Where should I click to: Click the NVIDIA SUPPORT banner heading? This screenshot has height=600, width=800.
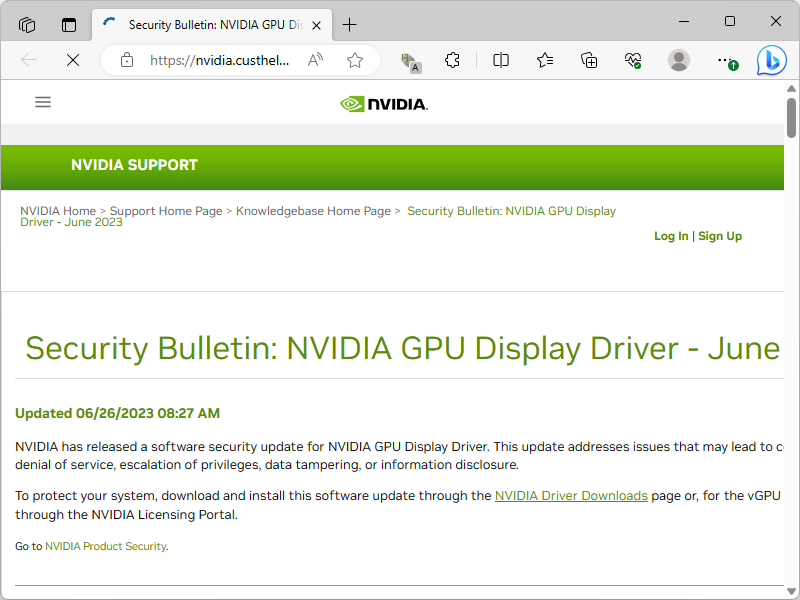pyautogui.click(x=134, y=165)
